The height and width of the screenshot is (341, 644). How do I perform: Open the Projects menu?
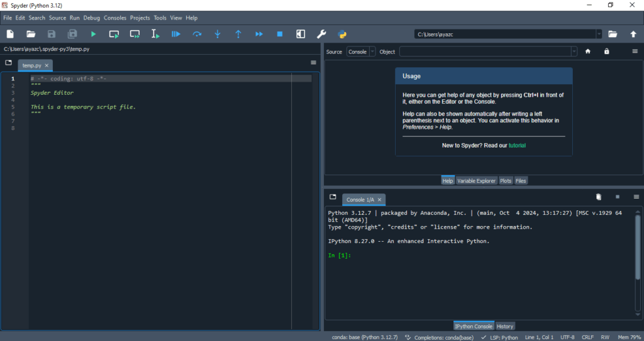point(140,18)
